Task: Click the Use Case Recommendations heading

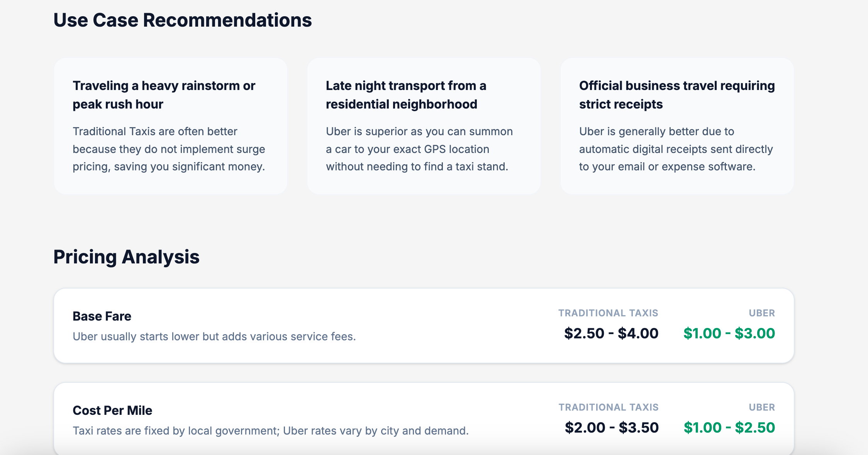Action: (x=182, y=20)
